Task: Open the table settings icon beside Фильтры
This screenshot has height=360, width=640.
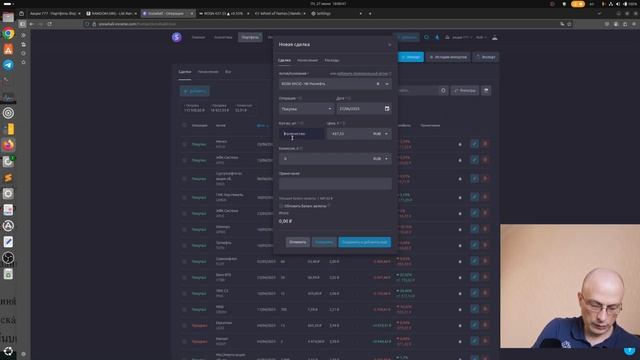Action: click(486, 90)
